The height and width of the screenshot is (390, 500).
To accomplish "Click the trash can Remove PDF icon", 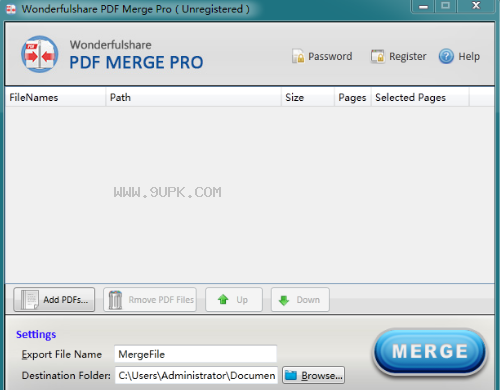I will [115, 300].
